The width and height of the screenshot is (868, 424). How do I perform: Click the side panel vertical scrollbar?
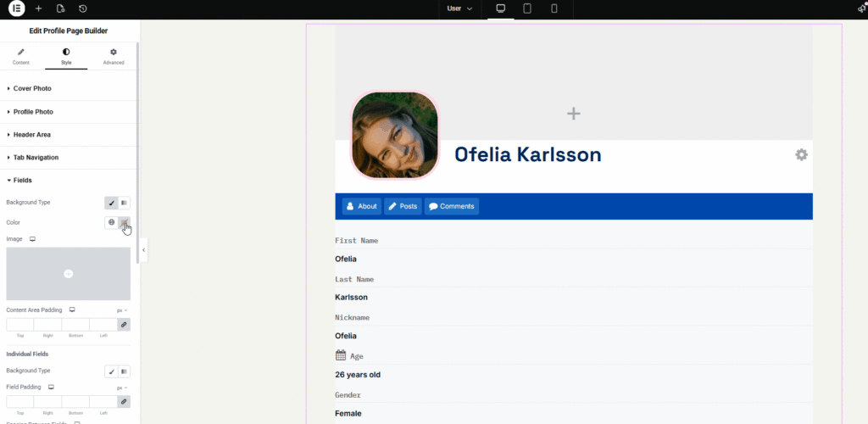[138, 153]
